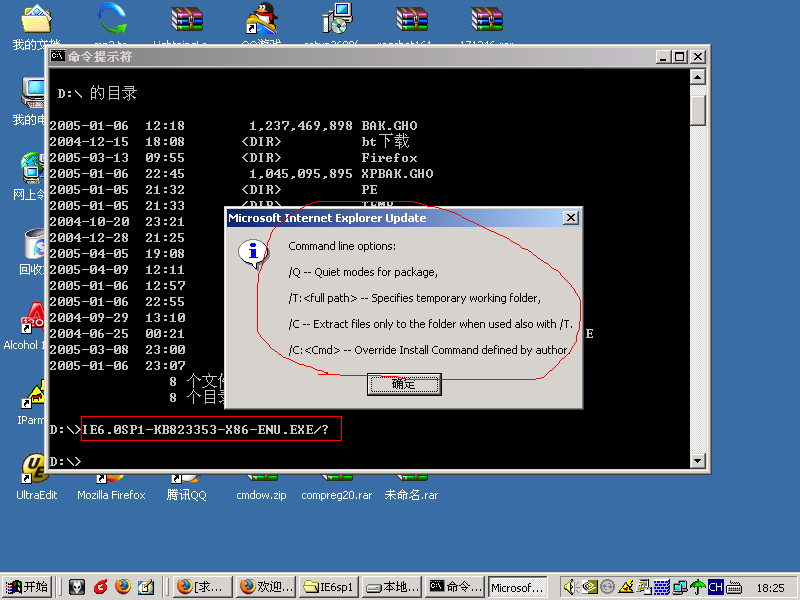Screen dimensions: 800x600
Task: Select the UltraEdit desktop icon
Action: click(36, 477)
